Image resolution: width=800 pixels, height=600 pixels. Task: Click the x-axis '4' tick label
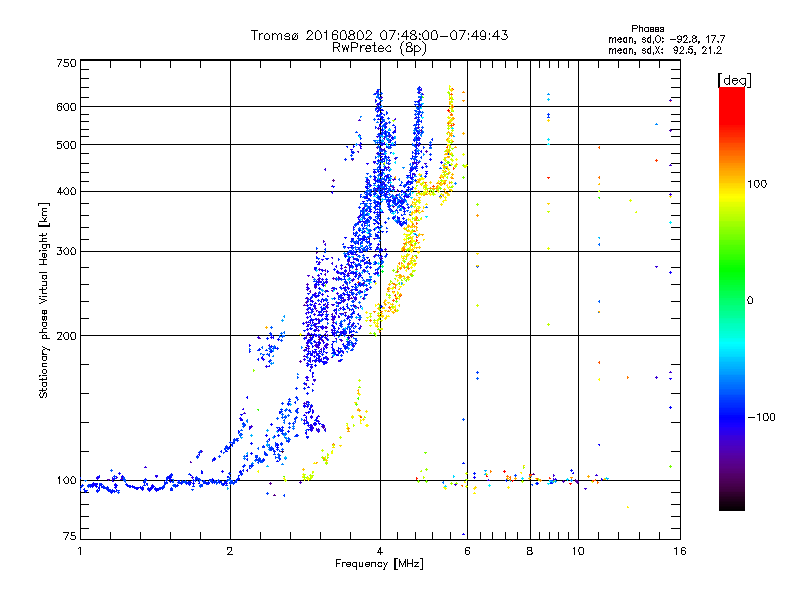380,551
